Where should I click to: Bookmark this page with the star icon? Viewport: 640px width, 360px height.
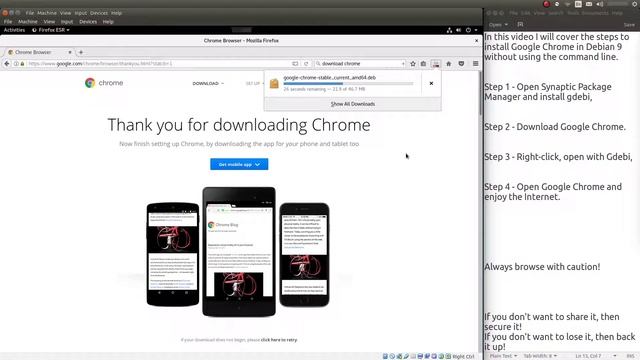click(413, 64)
